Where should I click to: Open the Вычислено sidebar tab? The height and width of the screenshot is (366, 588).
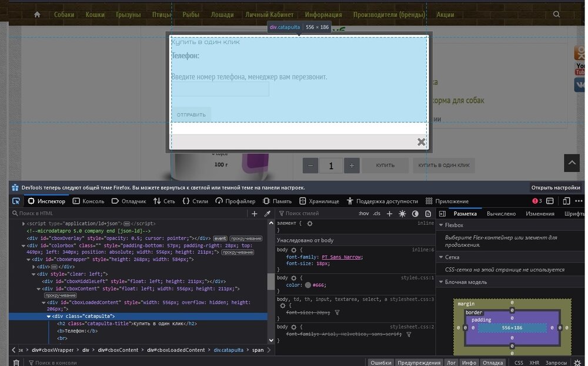[x=501, y=214]
